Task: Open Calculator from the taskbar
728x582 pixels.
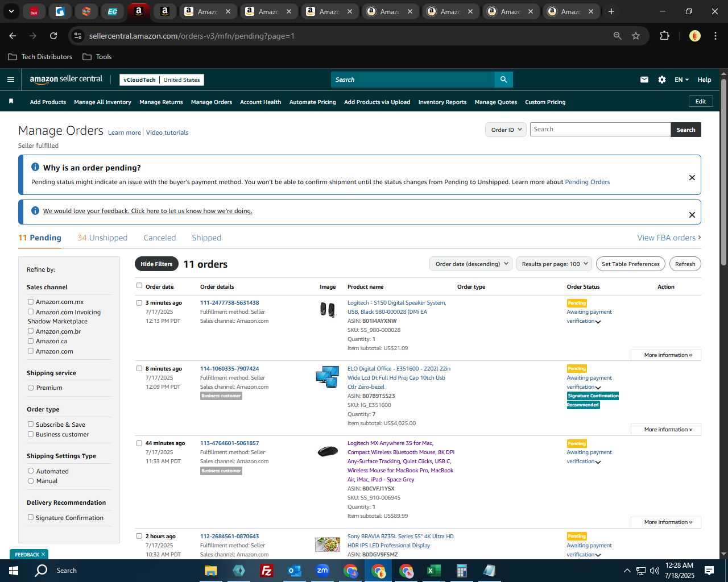Action: [461, 571]
